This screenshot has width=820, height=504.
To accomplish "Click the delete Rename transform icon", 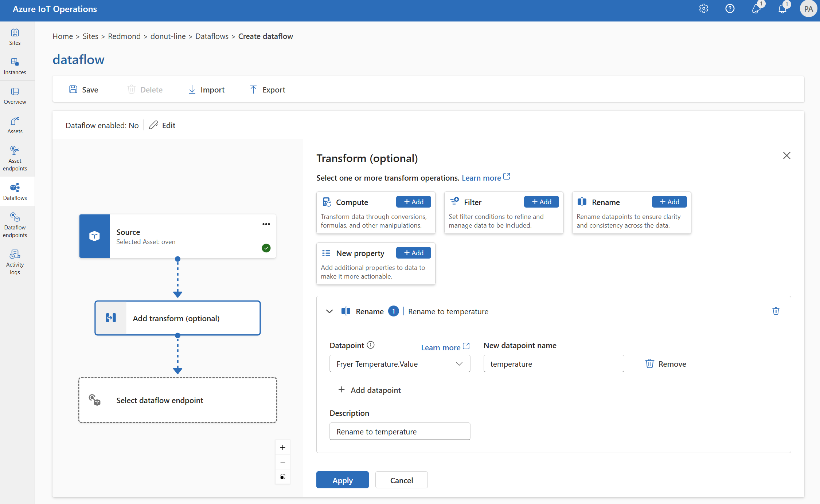I will click(x=776, y=311).
